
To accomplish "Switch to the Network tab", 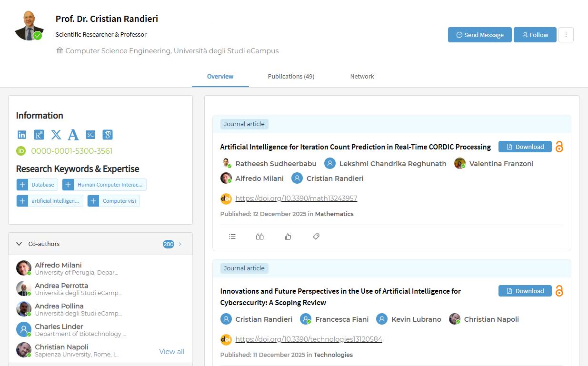I will (x=362, y=76).
